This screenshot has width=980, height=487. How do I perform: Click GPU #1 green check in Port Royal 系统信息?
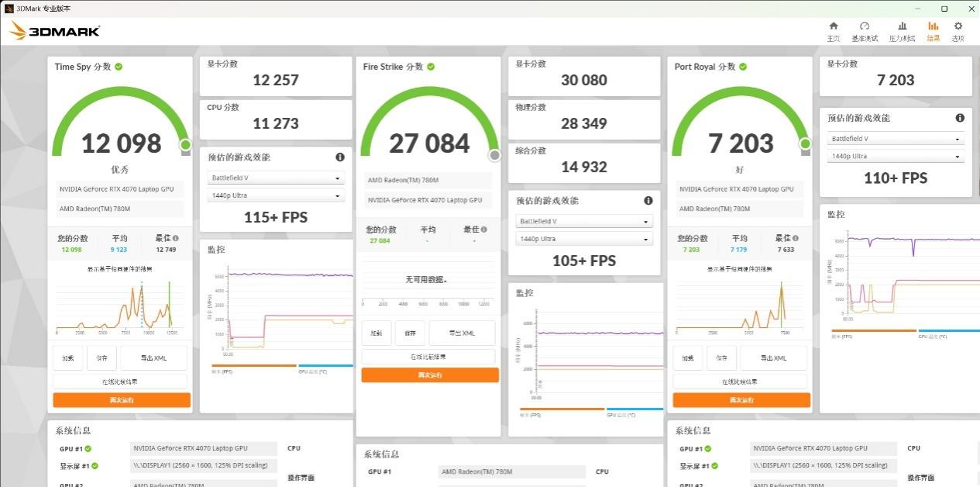[x=708, y=449]
